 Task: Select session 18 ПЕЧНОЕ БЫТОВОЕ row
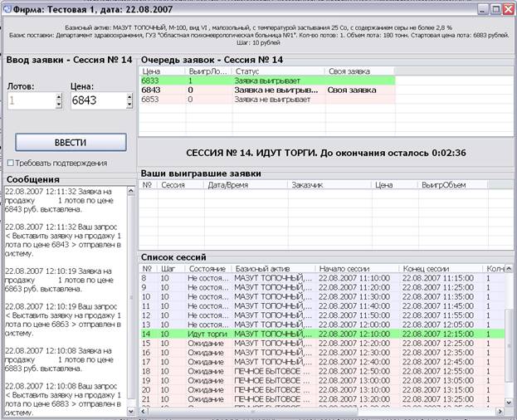click(322, 371)
